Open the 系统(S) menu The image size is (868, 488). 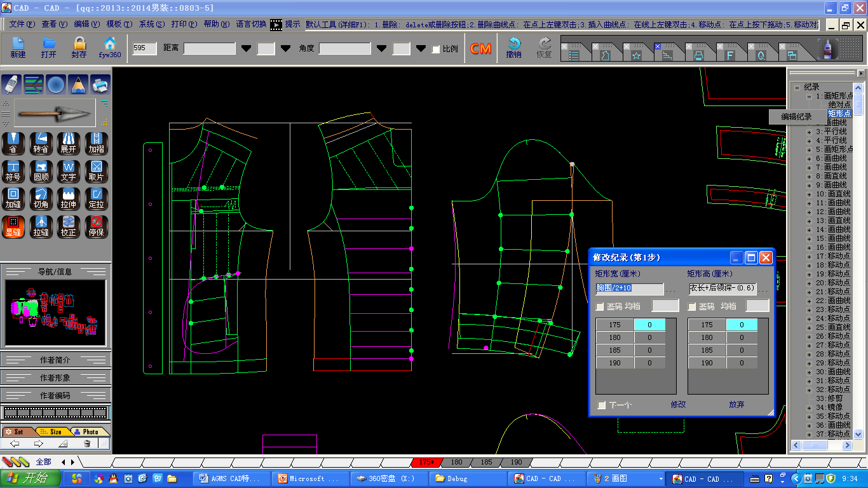point(151,24)
